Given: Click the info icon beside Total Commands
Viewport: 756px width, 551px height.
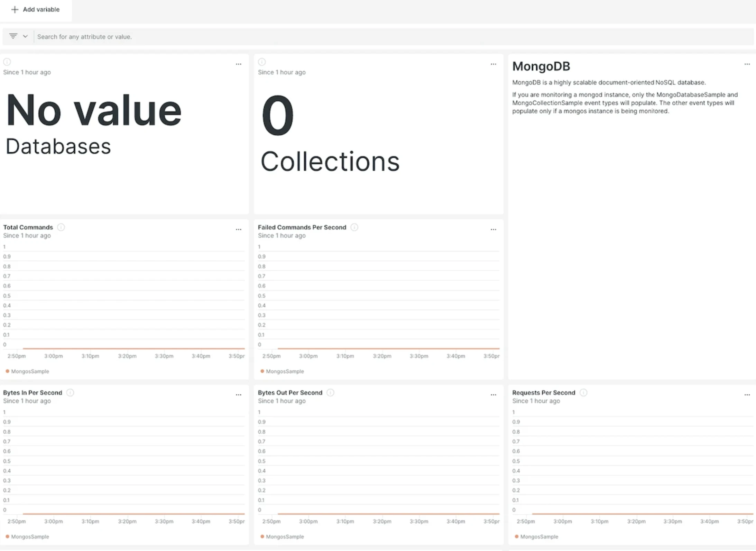Looking at the screenshot, I should click(61, 227).
